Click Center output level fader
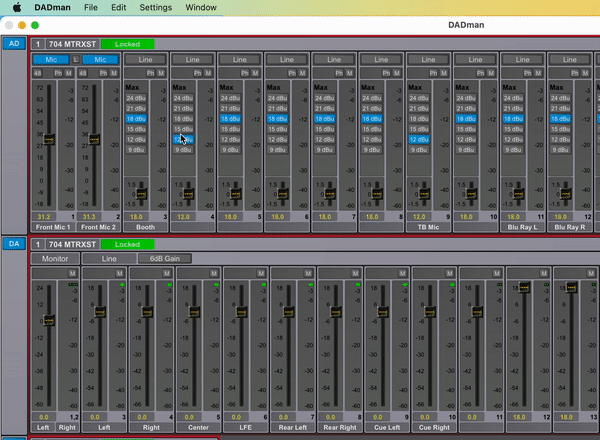The height and width of the screenshot is (440, 600). [194, 312]
